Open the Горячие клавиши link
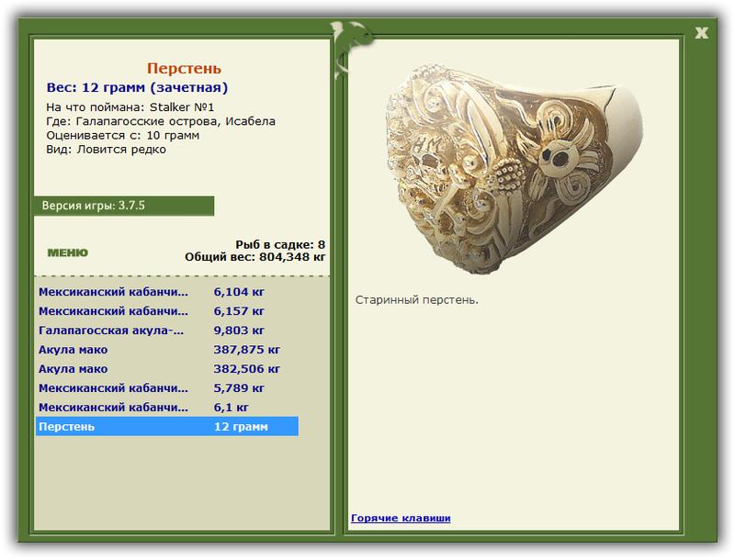The width and height of the screenshot is (735, 560). [x=401, y=518]
